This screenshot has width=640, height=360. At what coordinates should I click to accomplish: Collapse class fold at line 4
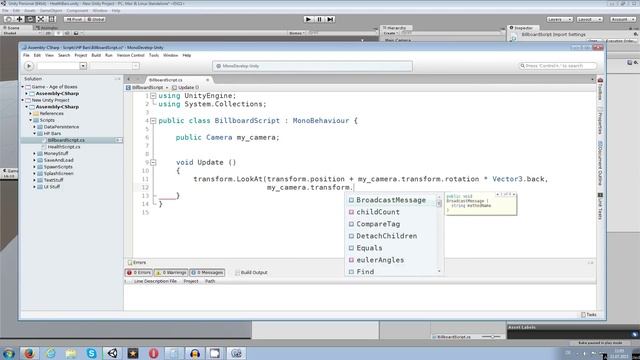point(153,121)
